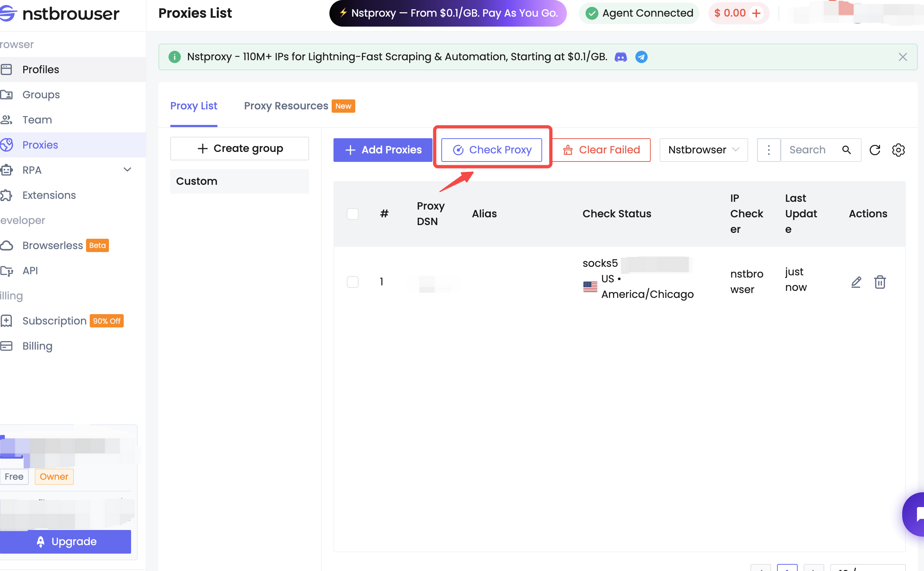Click the New badge on Proxy Resources
The image size is (924, 571).
pyautogui.click(x=343, y=106)
